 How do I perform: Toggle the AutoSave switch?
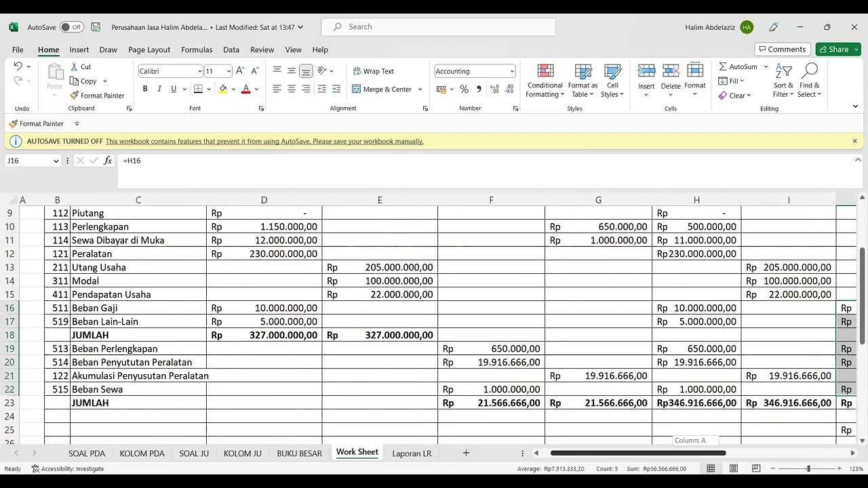pos(71,27)
